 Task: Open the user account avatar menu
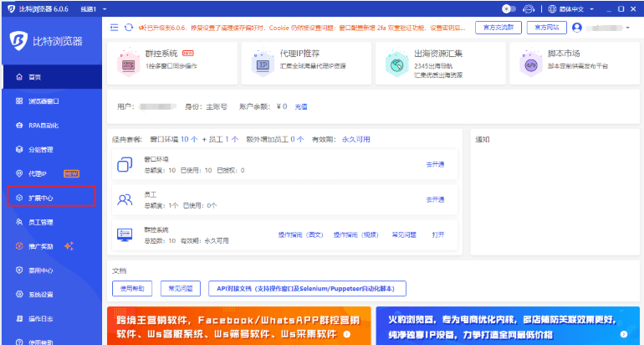(x=577, y=28)
